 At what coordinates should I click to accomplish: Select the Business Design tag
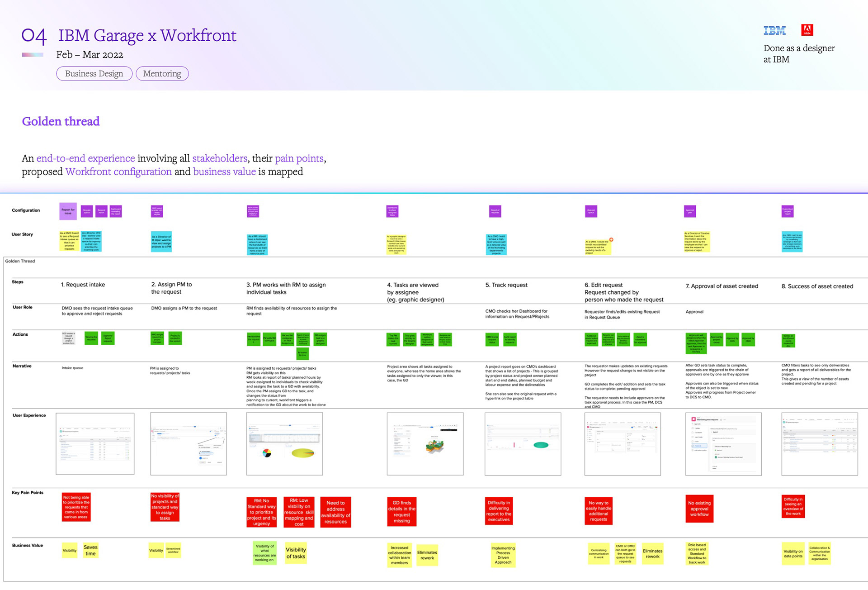(94, 74)
